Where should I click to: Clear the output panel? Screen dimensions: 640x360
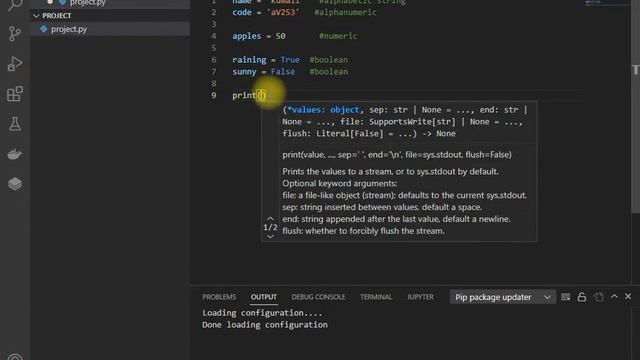coord(565,297)
